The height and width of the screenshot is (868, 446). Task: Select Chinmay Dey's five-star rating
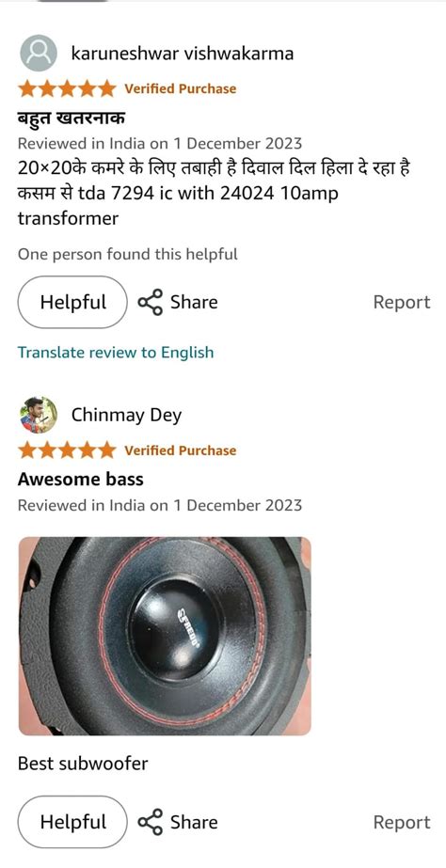[67, 450]
